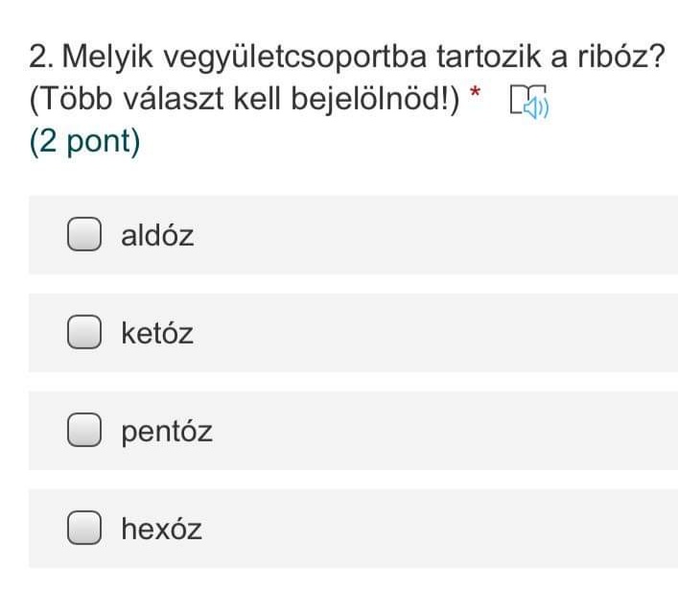The width and height of the screenshot is (678, 616).
Task: Tick the ketóz checkbox
Action: click(84, 333)
